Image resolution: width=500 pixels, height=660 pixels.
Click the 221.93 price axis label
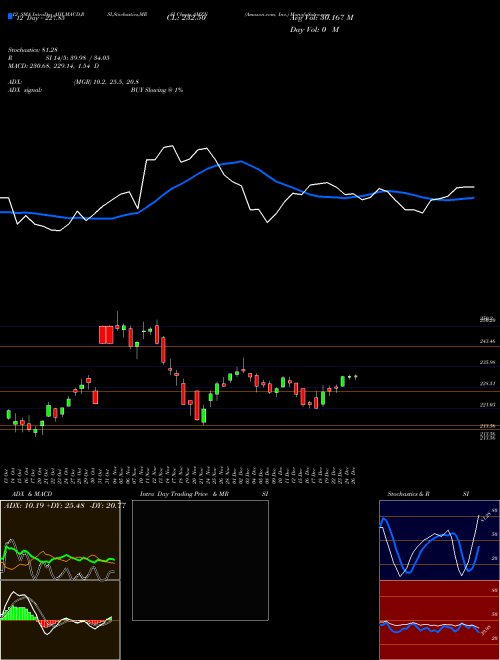[x=487, y=405]
